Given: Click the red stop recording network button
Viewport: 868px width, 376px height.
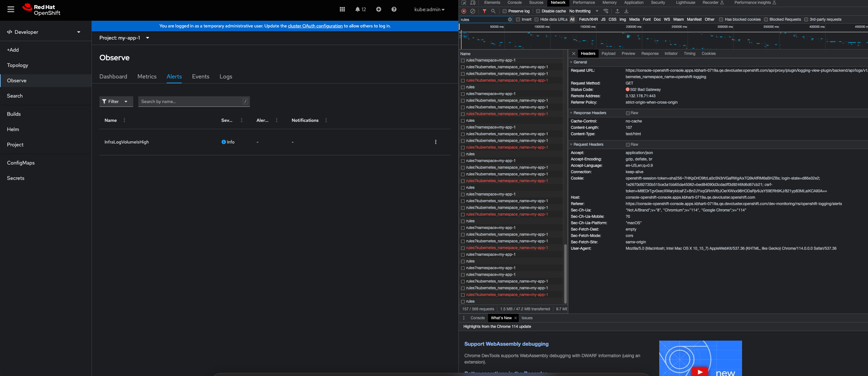Looking at the screenshot, I should pyautogui.click(x=464, y=11).
